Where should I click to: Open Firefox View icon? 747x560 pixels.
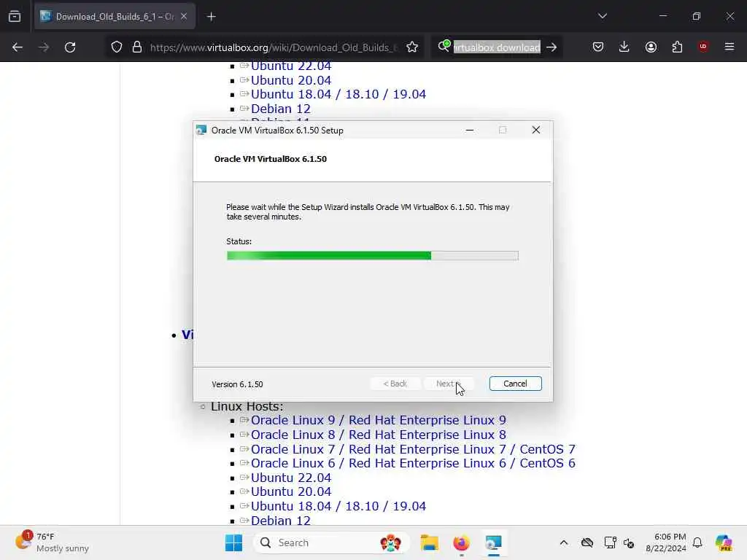pos(15,16)
